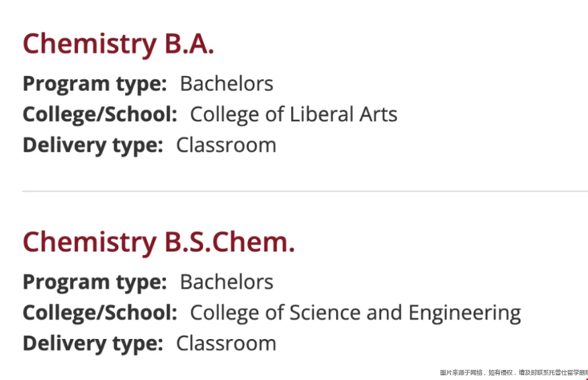Image resolution: width=588 pixels, height=380 pixels.
Task: Click the Chinese watermark text at bottom
Action: (x=514, y=373)
